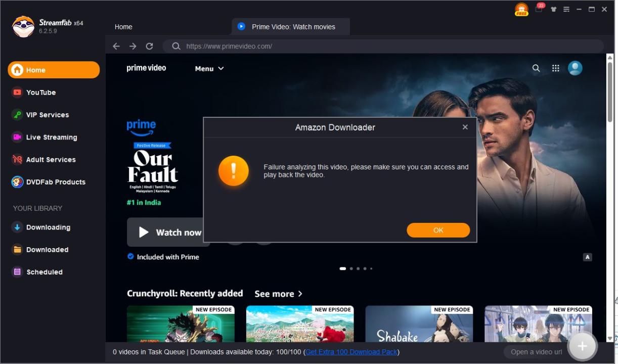Select Home in the sidebar
This screenshot has height=364, width=618.
(x=54, y=70)
